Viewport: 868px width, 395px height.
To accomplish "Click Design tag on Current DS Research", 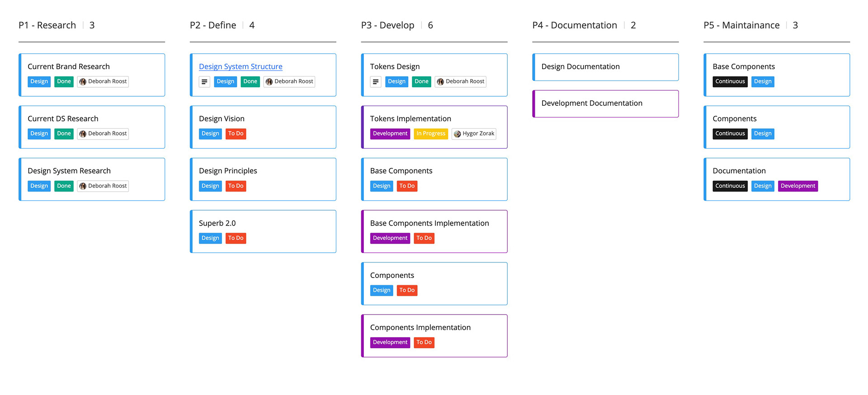I will [x=39, y=134].
